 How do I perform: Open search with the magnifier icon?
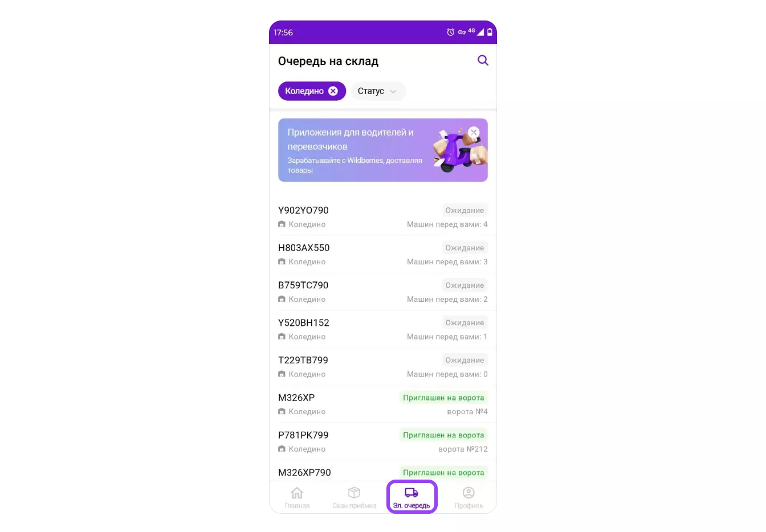point(483,60)
